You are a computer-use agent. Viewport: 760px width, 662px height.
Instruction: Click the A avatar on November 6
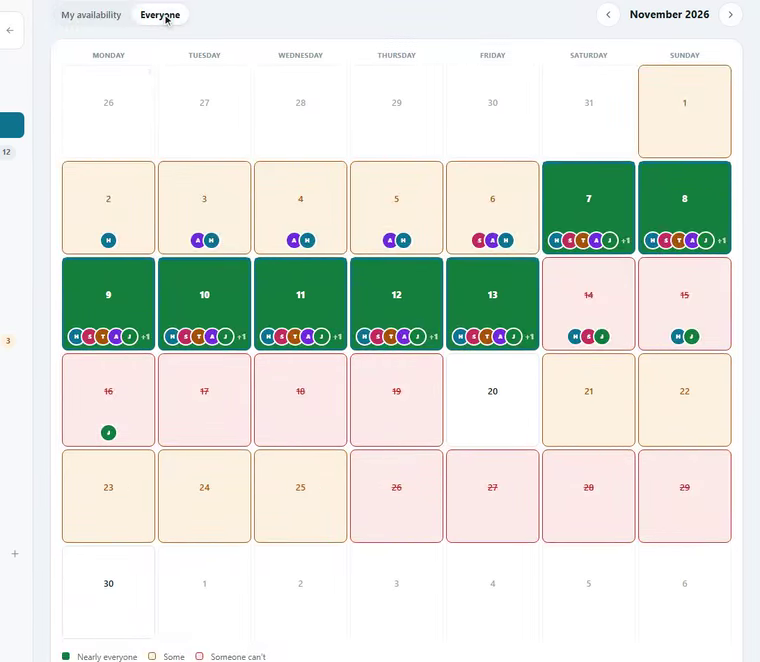pyautogui.click(x=492, y=240)
